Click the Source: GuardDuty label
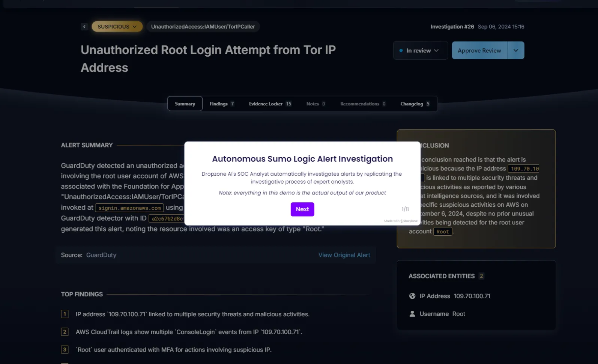The width and height of the screenshot is (598, 364). tap(89, 255)
